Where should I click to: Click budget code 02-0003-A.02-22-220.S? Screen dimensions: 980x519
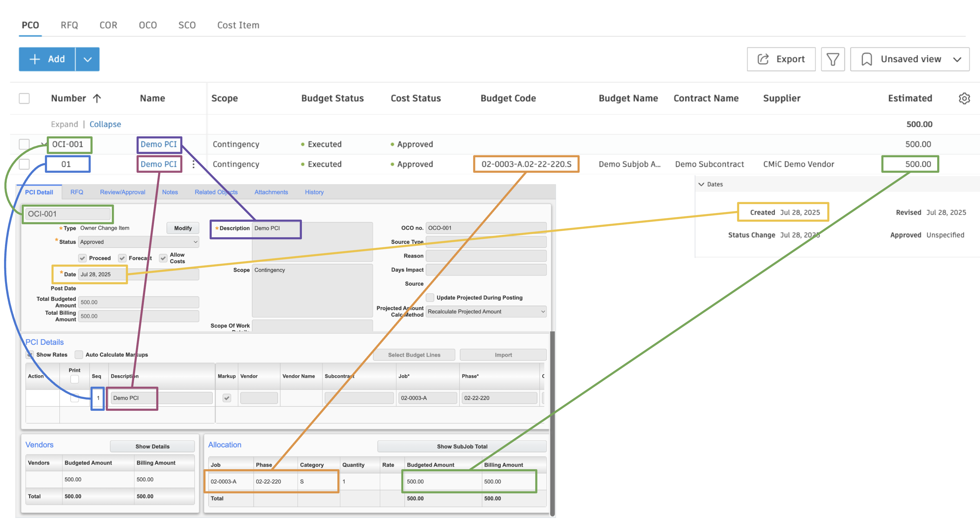pos(526,164)
